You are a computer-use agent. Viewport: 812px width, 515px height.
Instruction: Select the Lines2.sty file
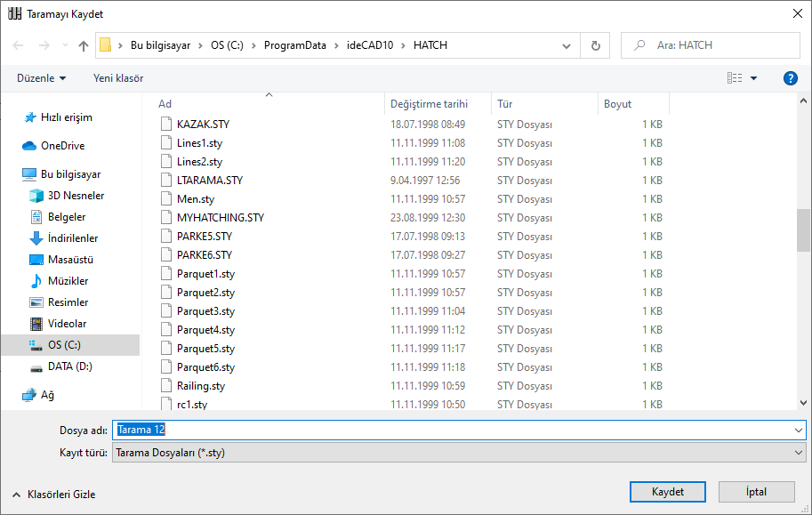[x=200, y=162]
